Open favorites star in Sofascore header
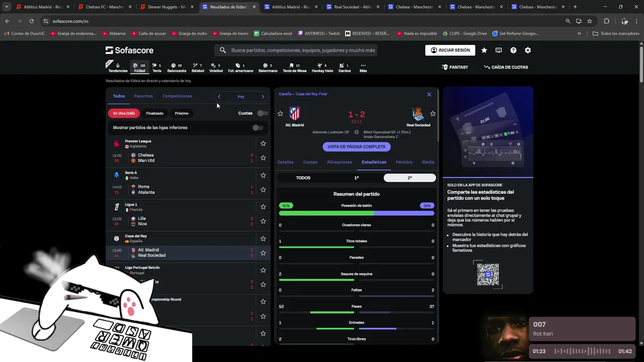Screen dimensions: 644x362 click(484, 50)
